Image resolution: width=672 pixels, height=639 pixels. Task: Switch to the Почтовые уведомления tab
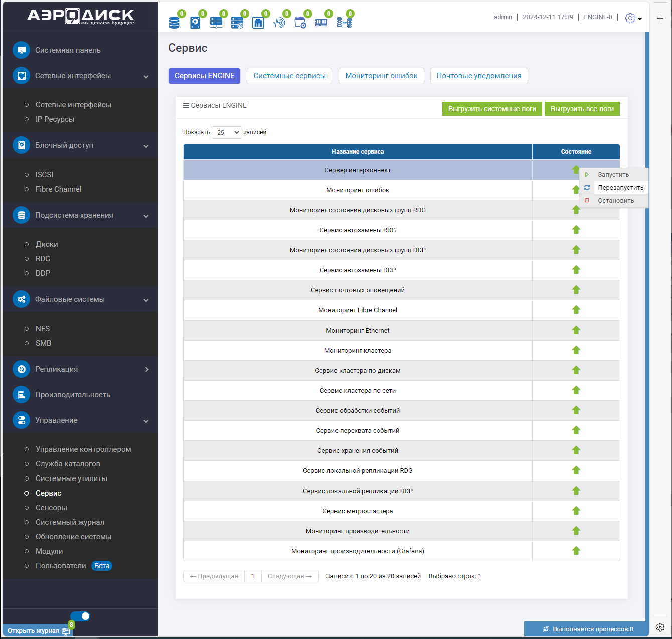tap(479, 76)
